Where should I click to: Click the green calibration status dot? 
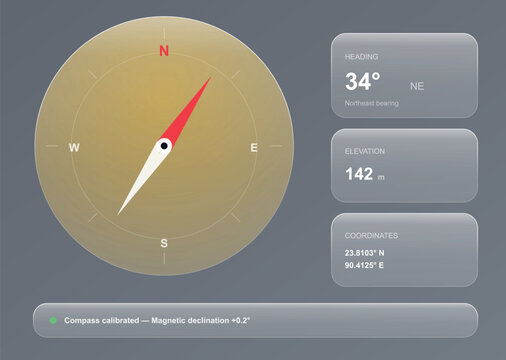(53, 320)
